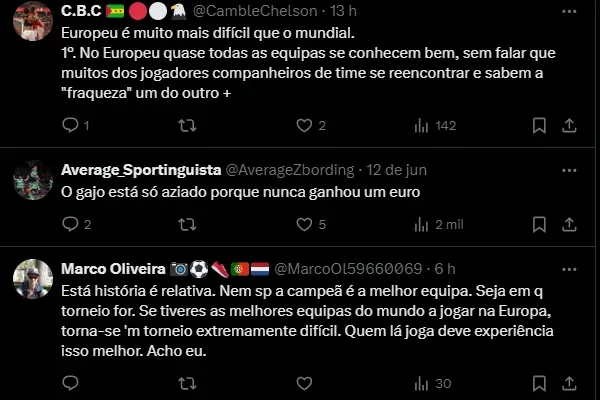
Task: Bookmark C.B.C's tweet
Action: pos(539,126)
